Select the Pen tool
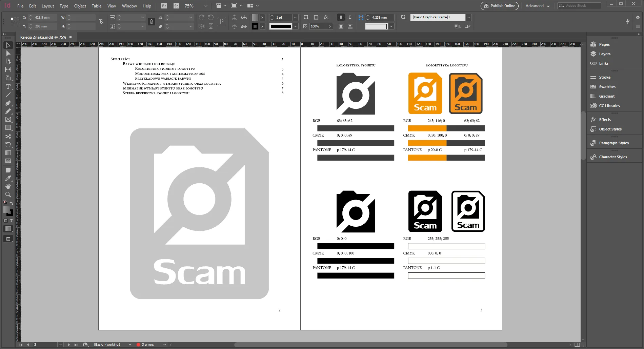 [x=8, y=103]
